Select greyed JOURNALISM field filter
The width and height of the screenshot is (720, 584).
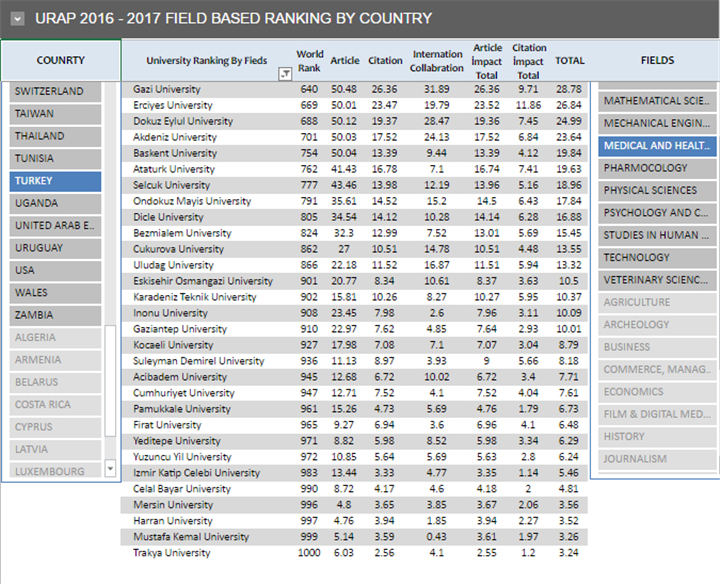coord(657,459)
